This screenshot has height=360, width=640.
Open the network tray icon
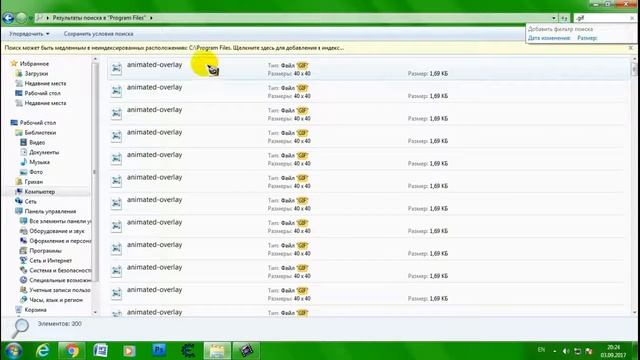tap(577, 351)
